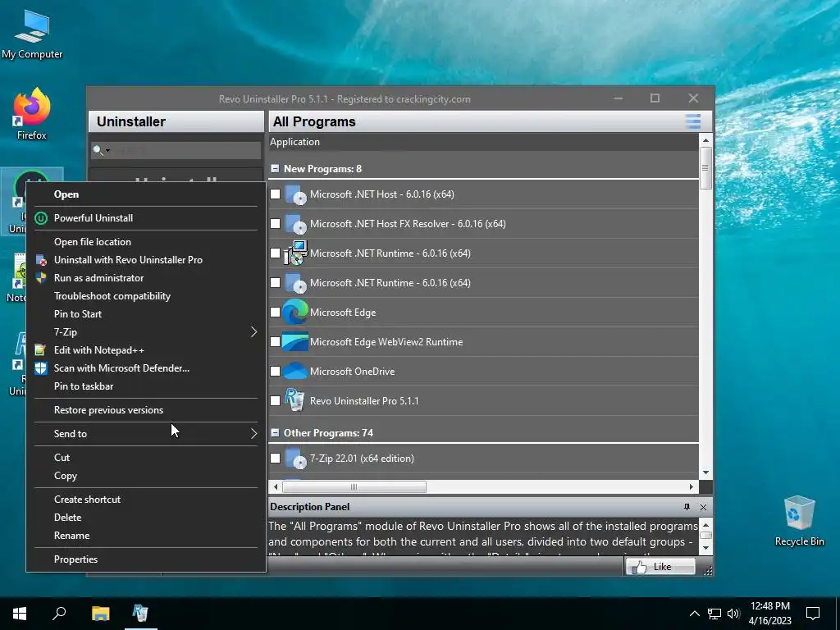The image size is (840, 630).
Task: Click the Revo Uninstaller context menu icon
Action: coord(41,260)
